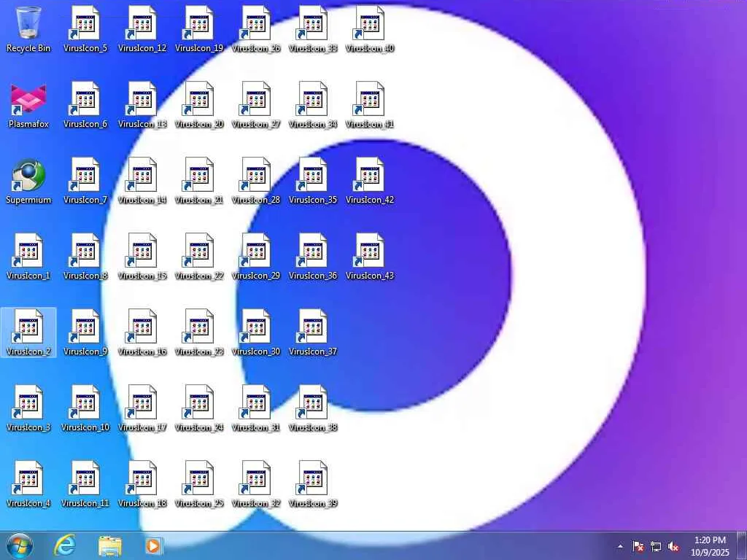Select the VirusIcon_34 shortcut
The image size is (747, 560).
click(313, 105)
